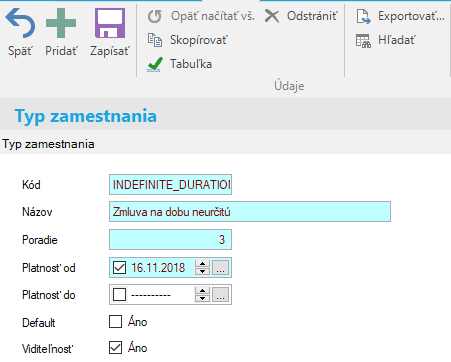Click the Späť back arrow icon
The width and height of the screenshot is (451, 362).
[x=20, y=23]
